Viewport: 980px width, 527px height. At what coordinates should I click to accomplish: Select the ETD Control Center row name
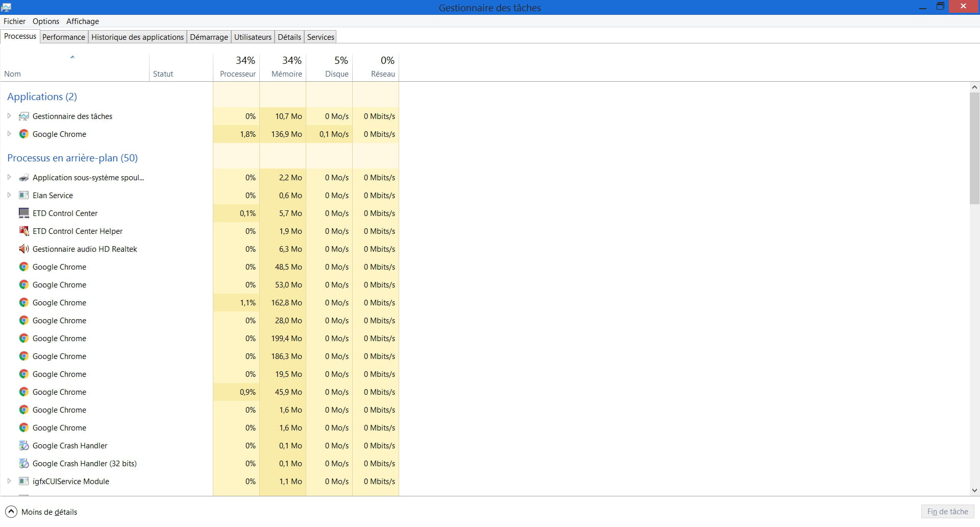[65, 213]
